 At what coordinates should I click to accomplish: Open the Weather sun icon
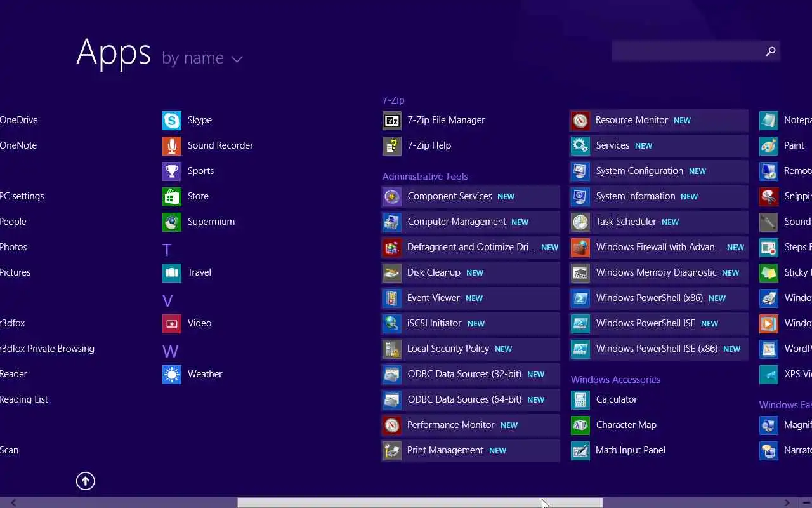tap(172, 374)
